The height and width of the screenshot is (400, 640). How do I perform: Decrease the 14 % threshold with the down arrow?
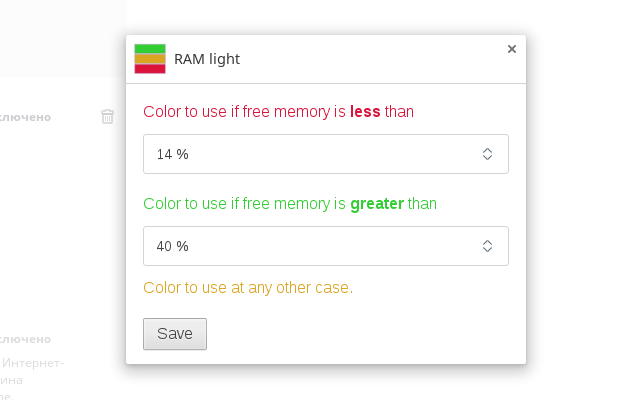(x=487, y=158)
